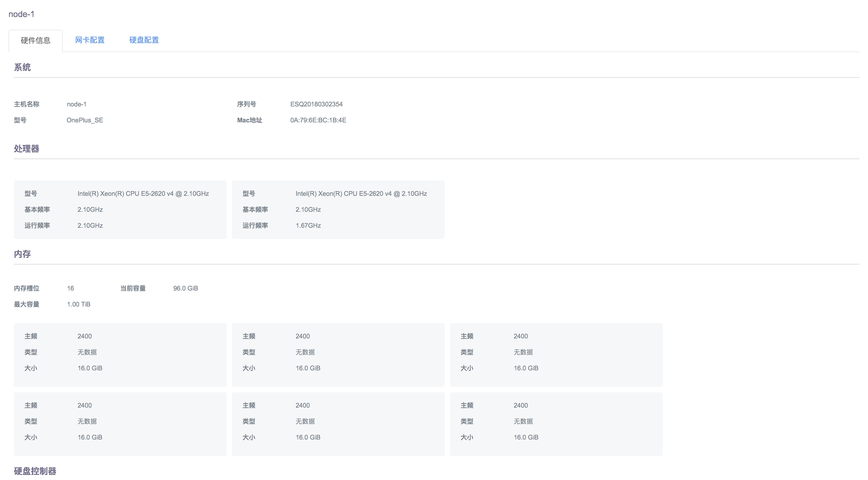Click the 当前容量 label
This screenshot has height=480, width=868.
click(133, 288)
